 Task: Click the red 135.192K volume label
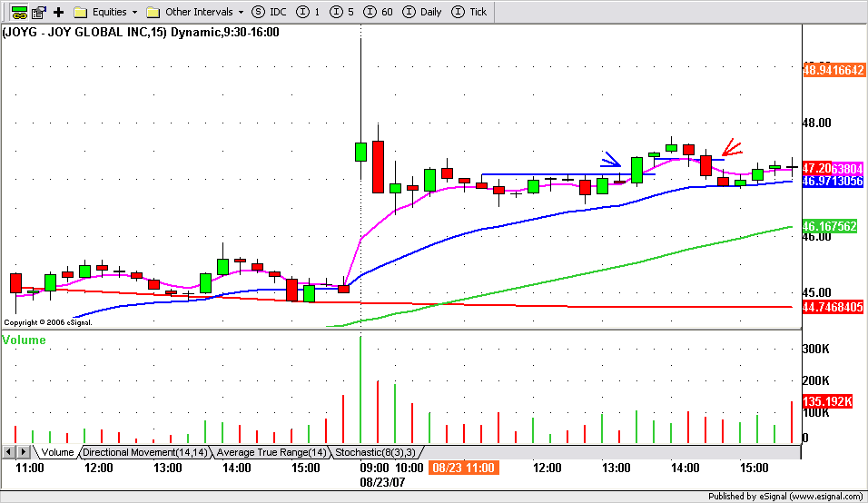coord(827,401)
